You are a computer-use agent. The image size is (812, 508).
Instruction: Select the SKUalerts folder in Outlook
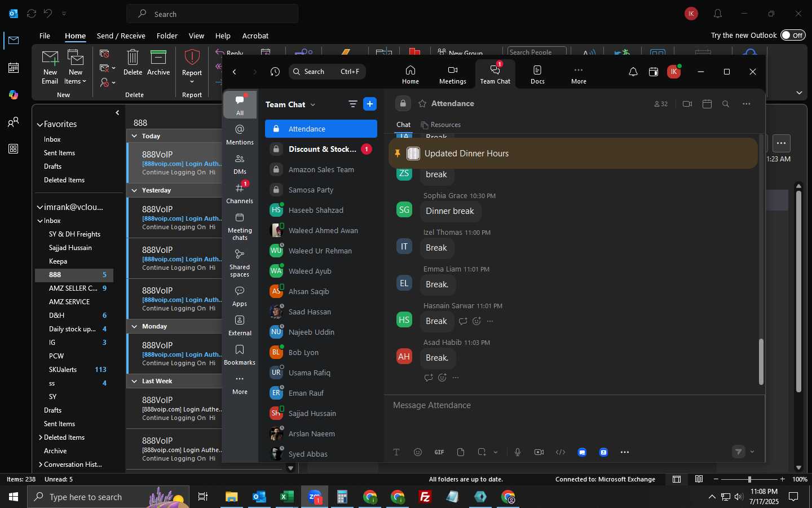(74, 370)
